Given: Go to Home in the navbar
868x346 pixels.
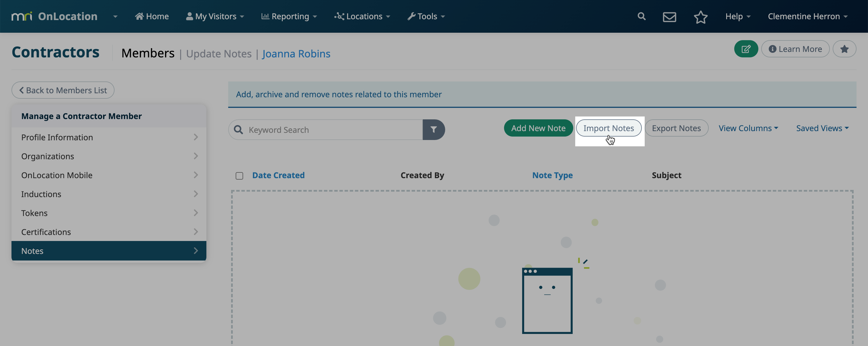Looking at the screenshot, I should coord(152,16).
